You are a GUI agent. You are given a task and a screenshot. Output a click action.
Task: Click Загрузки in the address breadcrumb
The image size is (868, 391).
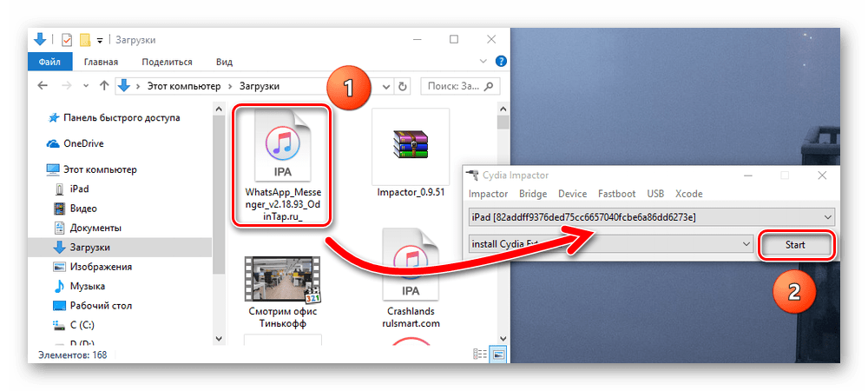point(259,86)
